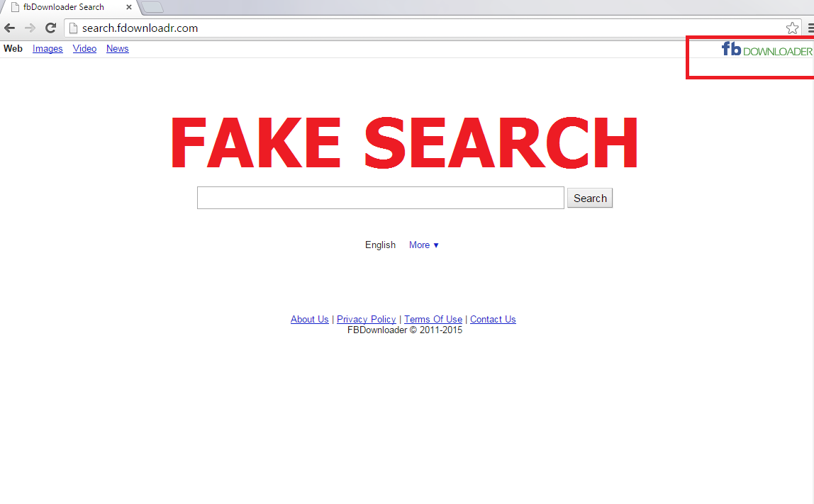
Task: Switch to Images search
Action: point(48,49)
